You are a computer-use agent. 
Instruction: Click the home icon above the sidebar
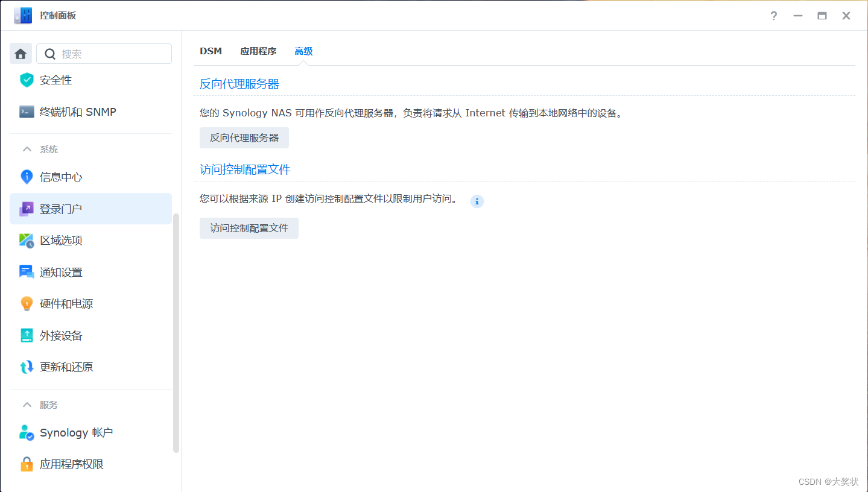21,54
